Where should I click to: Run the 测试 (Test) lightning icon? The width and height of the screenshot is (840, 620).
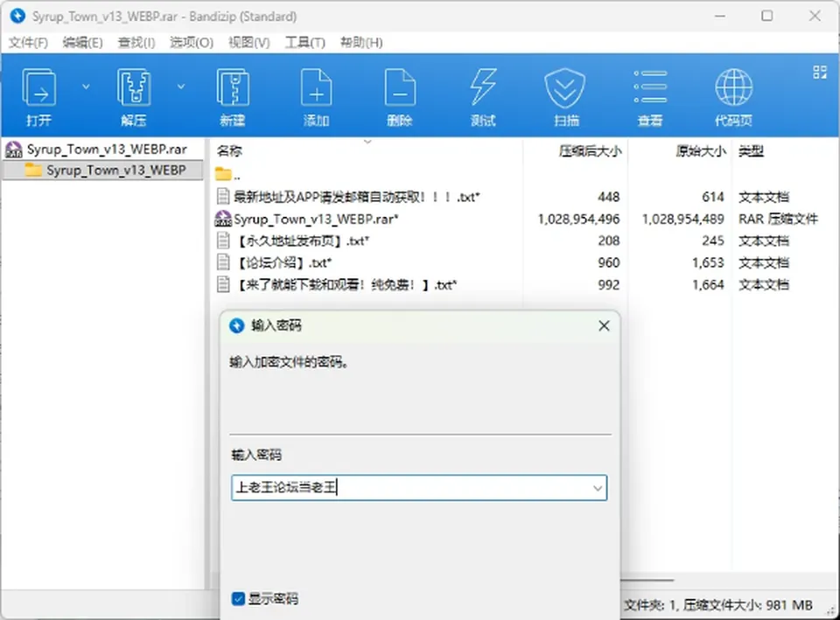(x=483, y=87)
